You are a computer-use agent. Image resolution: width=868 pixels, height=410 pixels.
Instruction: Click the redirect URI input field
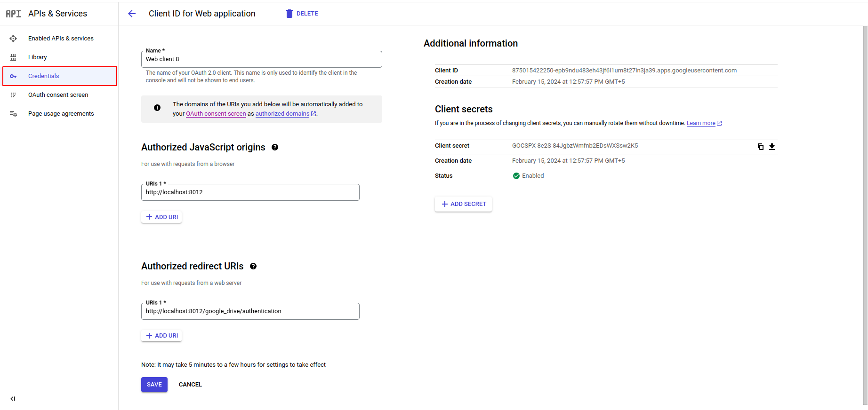[x=250, y=311]
